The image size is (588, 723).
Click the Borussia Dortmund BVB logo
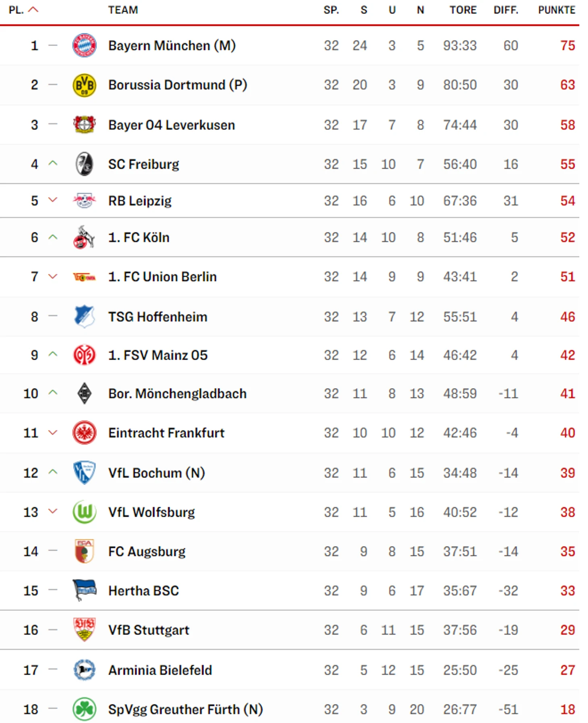(x=84, y=85)
